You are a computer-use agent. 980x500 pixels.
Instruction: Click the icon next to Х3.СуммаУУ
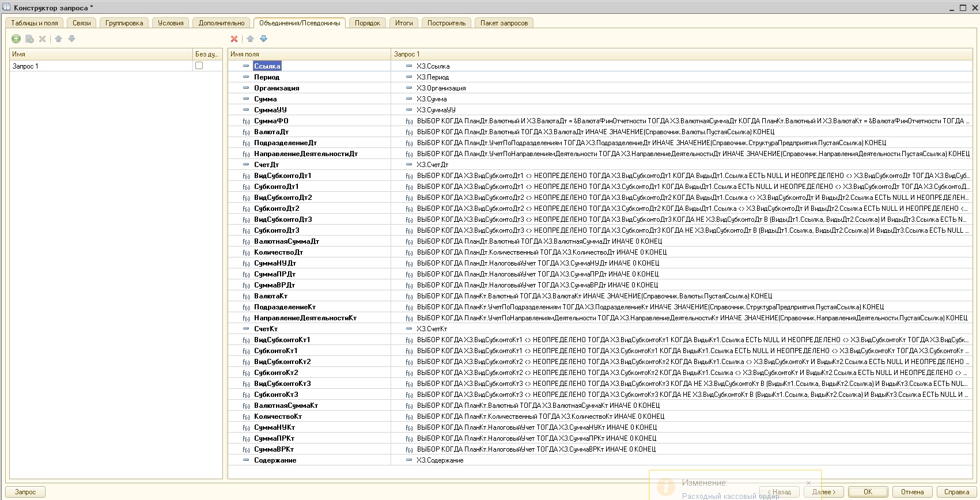pos(409,110)
